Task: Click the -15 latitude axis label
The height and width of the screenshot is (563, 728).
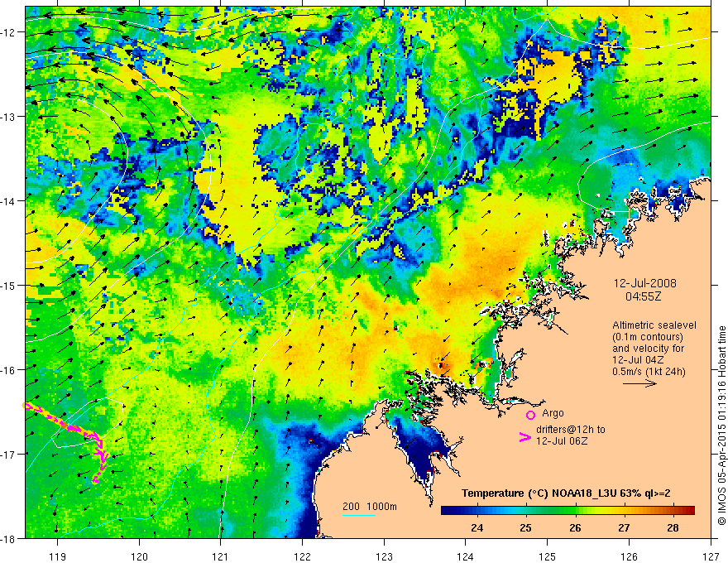Action: [x=11, y=286]
